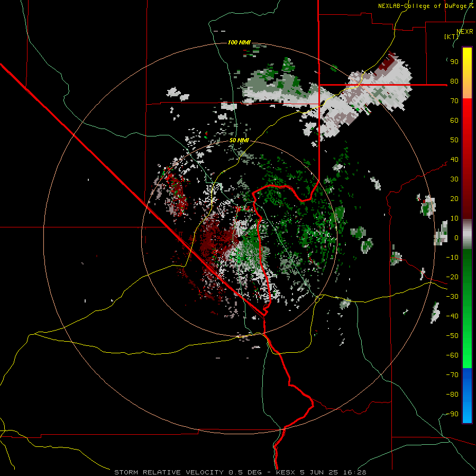Viewport: 476px width, 476px height.
Task: Click the -40 value on the color scale
Action: pyautogui.click(x=452, y=316)
